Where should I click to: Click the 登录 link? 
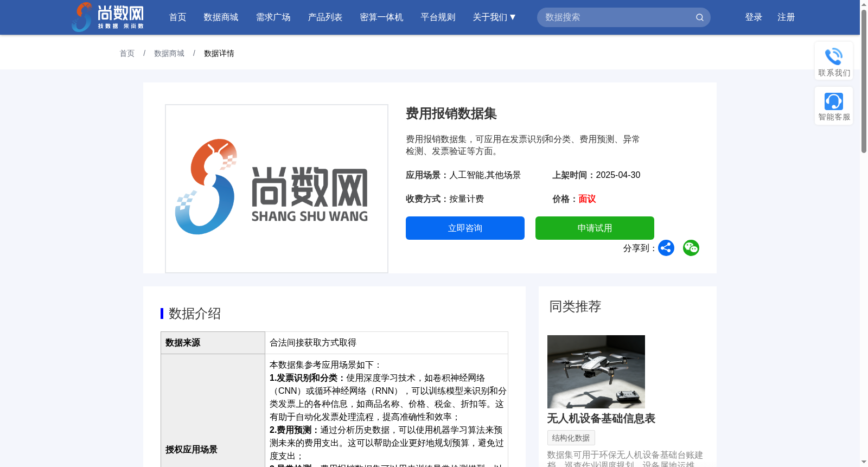click(x=754, y=17)
